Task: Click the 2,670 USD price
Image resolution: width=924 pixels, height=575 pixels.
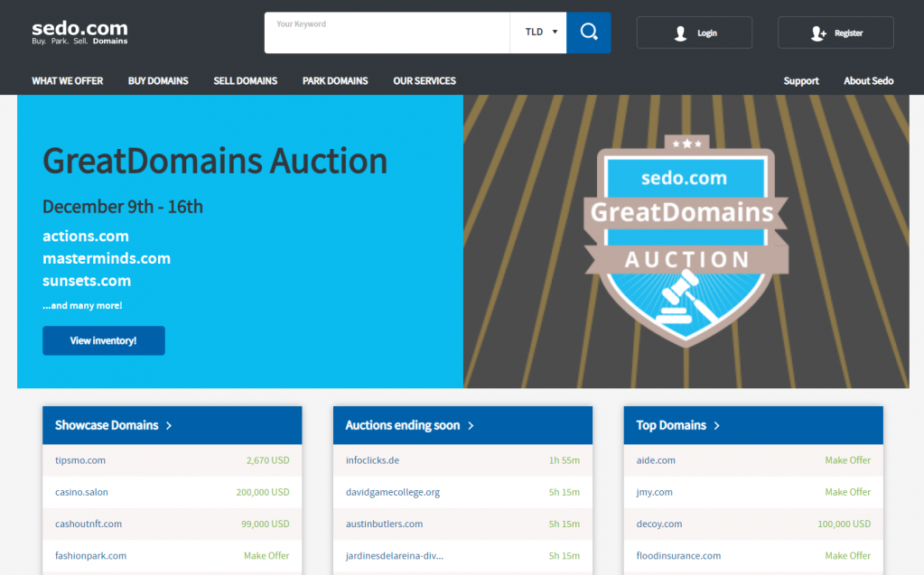Action: (268, 460)
